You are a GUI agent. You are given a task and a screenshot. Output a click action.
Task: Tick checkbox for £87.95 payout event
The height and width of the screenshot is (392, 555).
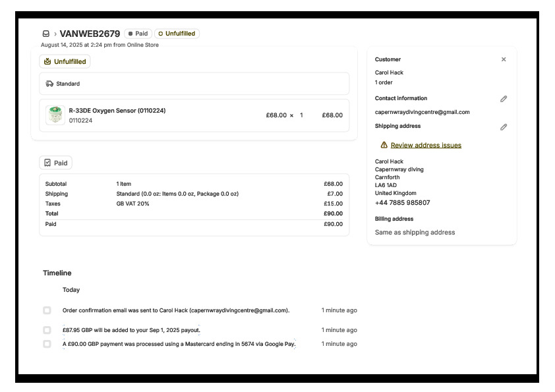tap(47, 330)
